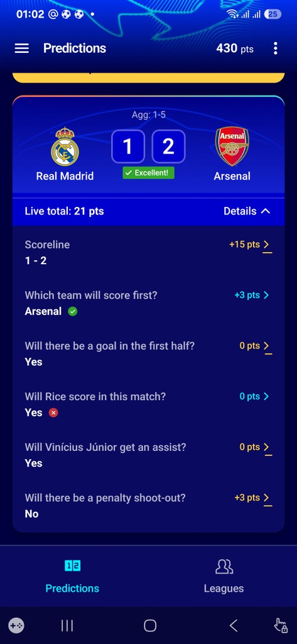Switch to the Leagues tab
The width and height of the screenshot is (297, 644).
[224, 576]
